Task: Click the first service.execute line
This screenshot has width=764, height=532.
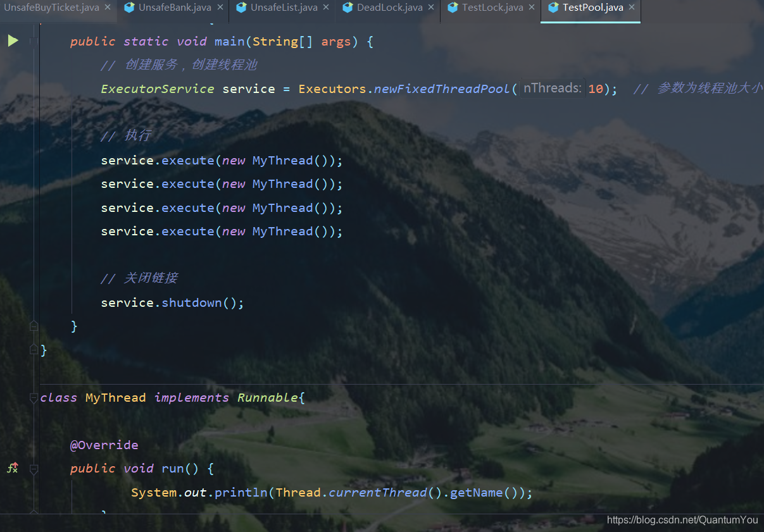Action: 222,161
